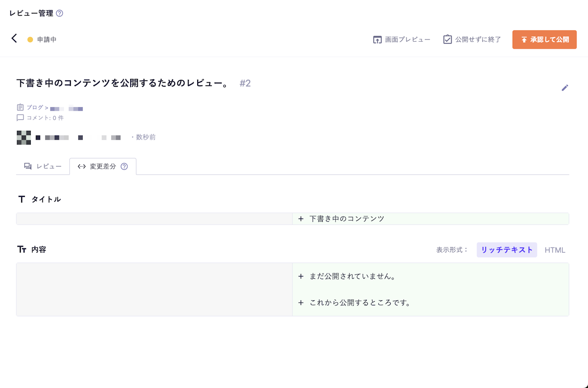Open the 変更差分 help tooltip icon

coord(123,166)
